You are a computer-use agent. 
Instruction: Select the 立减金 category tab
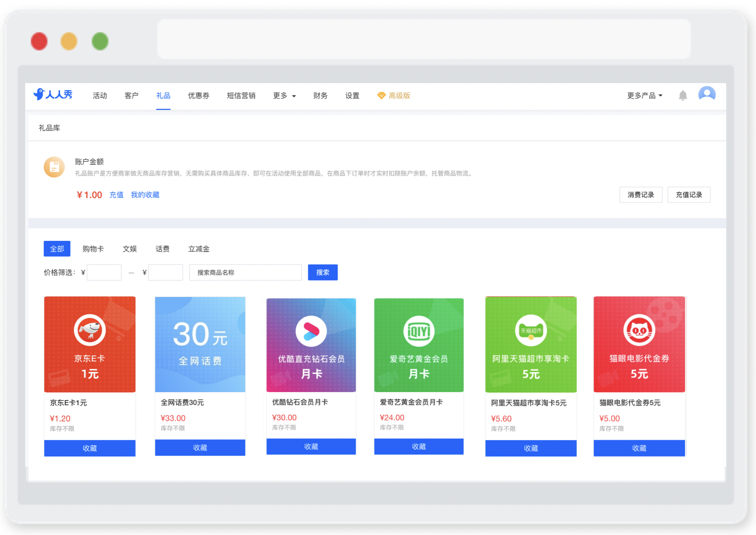click(x=199, y=249)
